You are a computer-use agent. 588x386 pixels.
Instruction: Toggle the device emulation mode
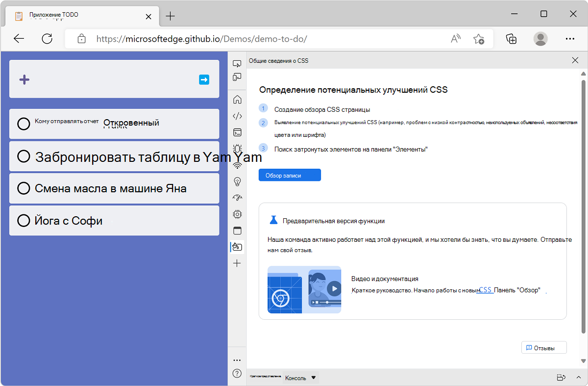[237, 77]
